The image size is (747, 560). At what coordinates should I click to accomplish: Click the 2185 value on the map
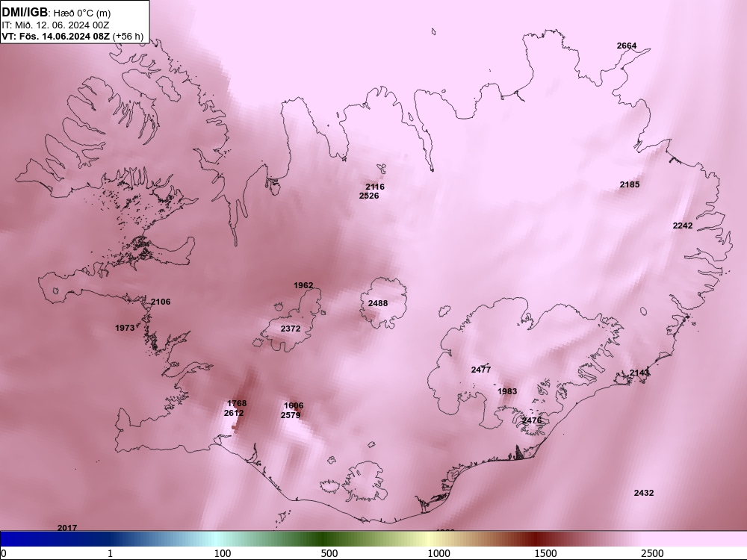pyautogui.click(x=629, y=184)
